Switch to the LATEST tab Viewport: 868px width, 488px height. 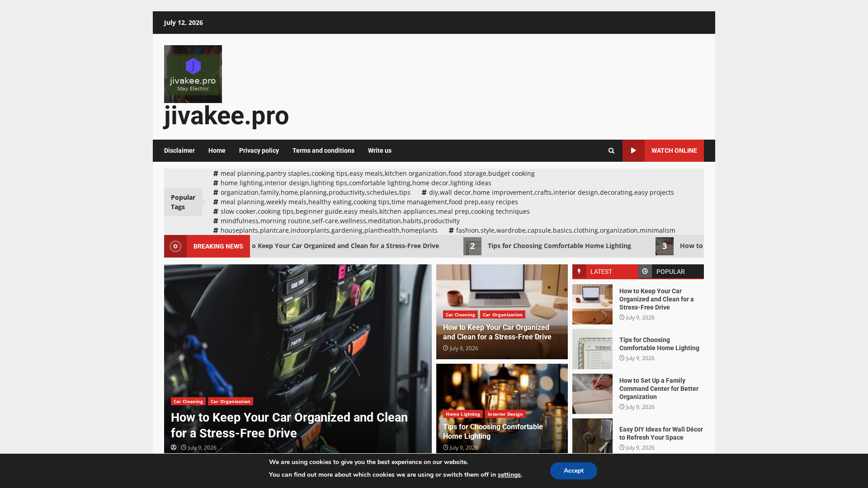coord(605,272)
